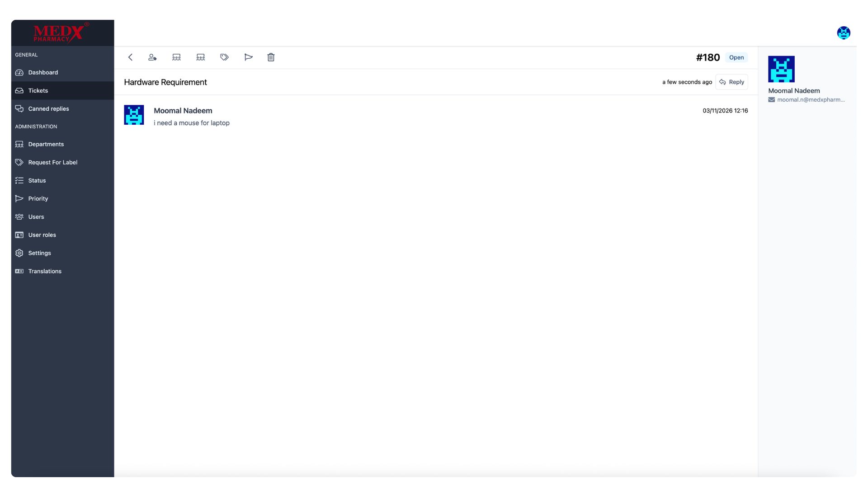Click the ticket number #180

708,57
